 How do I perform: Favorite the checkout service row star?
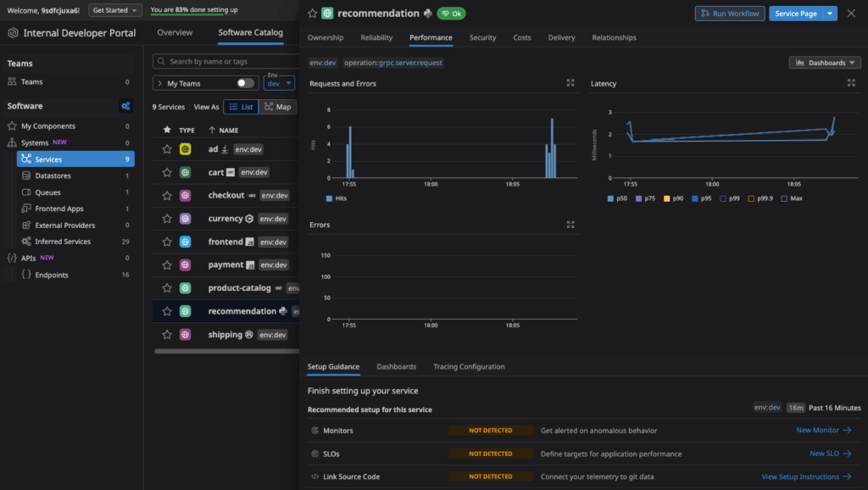tap(167, 195)
